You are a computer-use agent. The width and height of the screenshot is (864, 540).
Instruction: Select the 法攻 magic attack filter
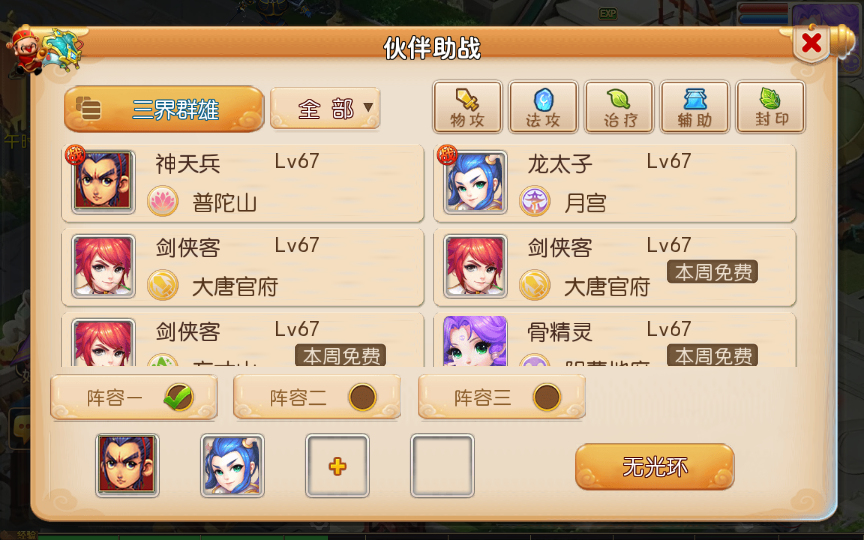[x=543, y=107]
